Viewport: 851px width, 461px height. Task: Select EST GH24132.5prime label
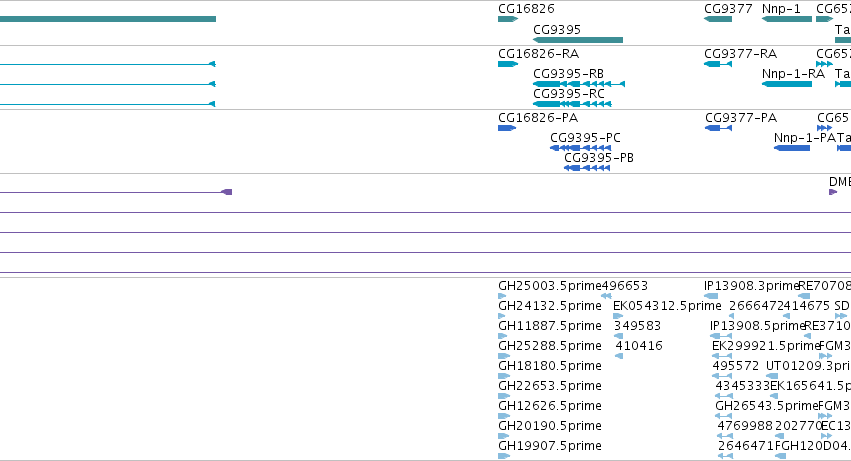tap(550, 306)
